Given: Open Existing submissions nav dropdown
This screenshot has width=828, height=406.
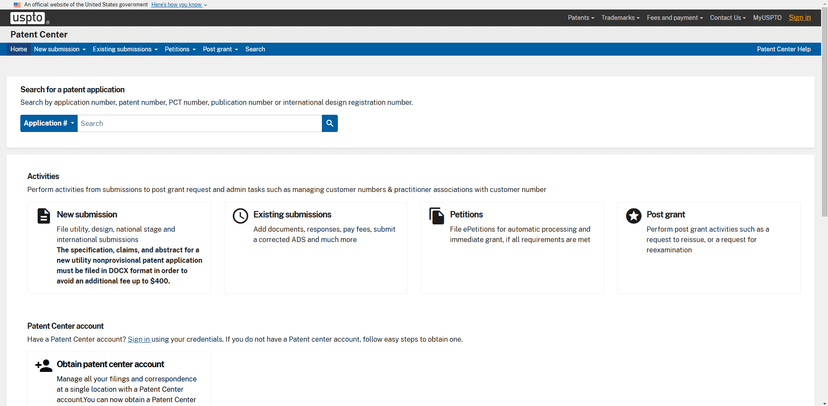Looking at the screenshot, I should [x=125, y=49].
